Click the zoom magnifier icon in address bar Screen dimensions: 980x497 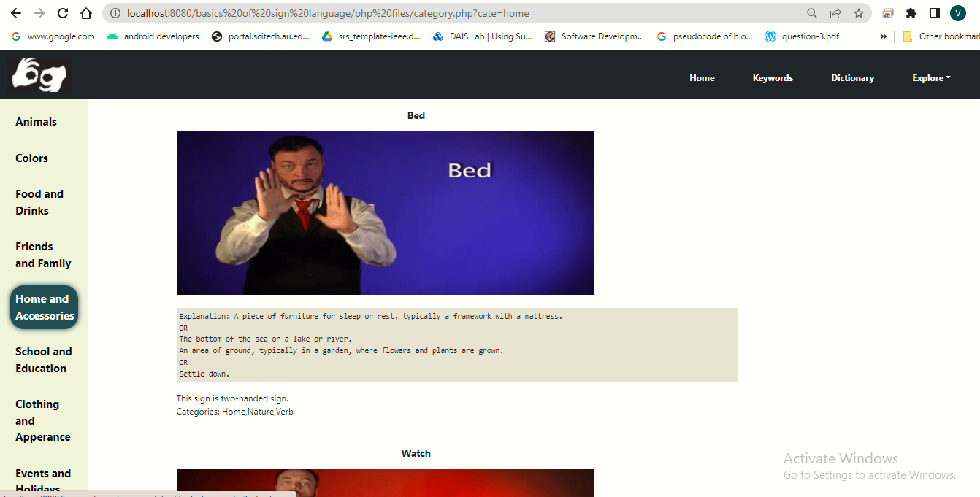812,13
